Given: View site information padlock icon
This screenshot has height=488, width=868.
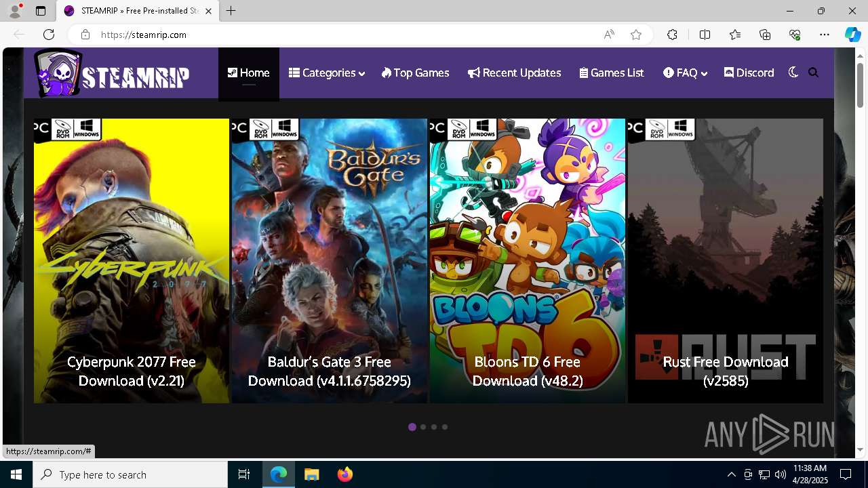Looking at the screenshot, I should click(x=85, y=35).
